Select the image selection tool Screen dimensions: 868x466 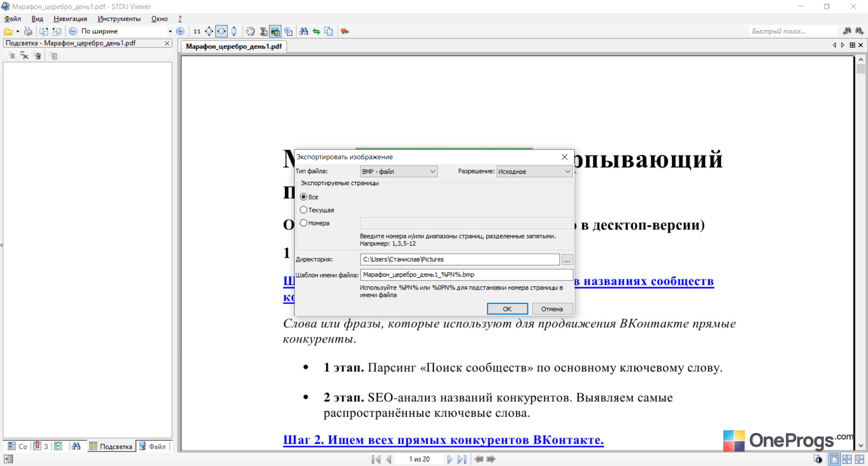point(275,31)
